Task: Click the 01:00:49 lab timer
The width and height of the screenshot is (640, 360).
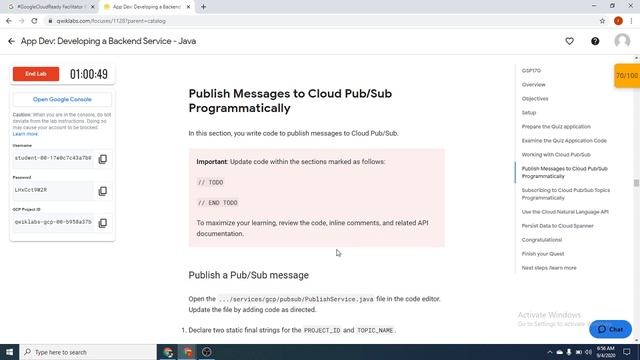Action: [89, 74]
